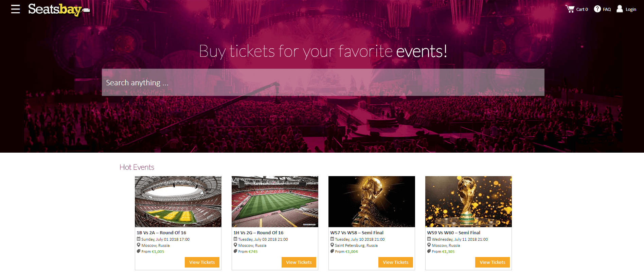
Task: Click the Login user icon
Action: (619, 8)
